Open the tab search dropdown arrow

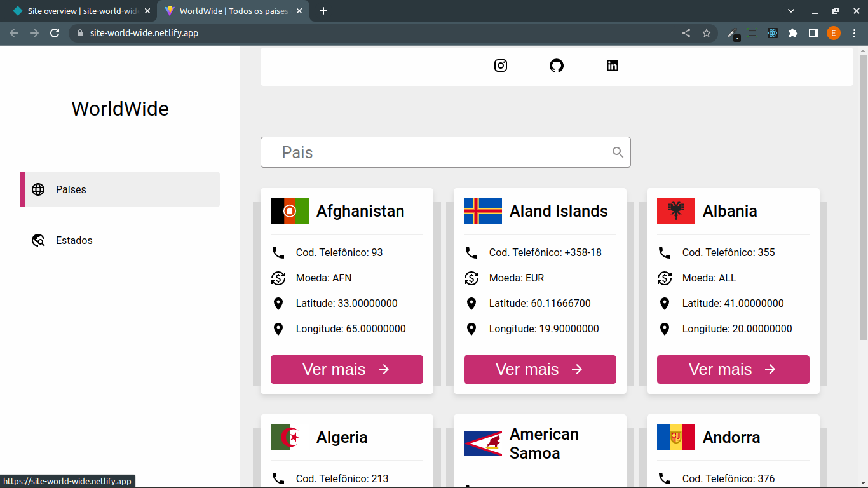pos(791,11)
